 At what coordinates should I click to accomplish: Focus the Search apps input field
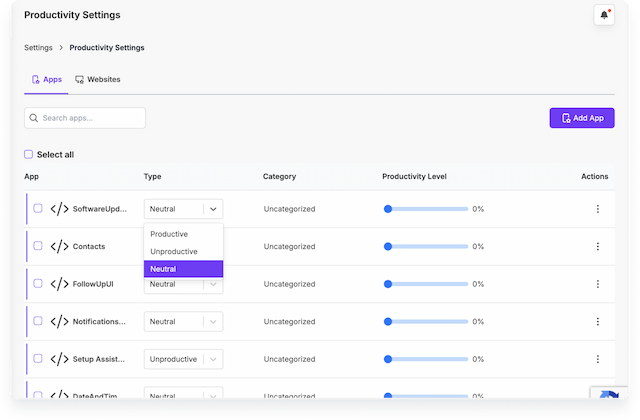[x=90, y=118]
